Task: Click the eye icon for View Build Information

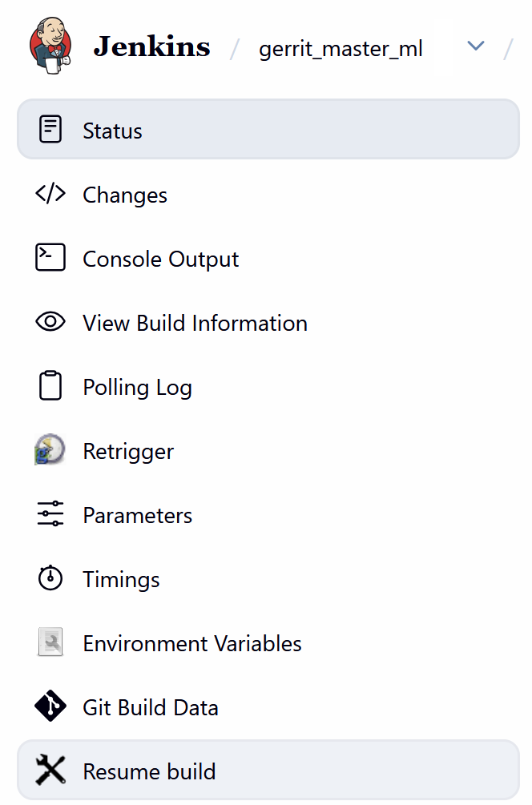Action: coord(50,321)
